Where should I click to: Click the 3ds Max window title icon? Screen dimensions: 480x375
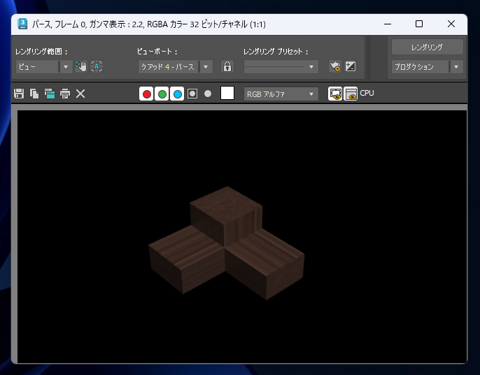[x=23, y=24]
